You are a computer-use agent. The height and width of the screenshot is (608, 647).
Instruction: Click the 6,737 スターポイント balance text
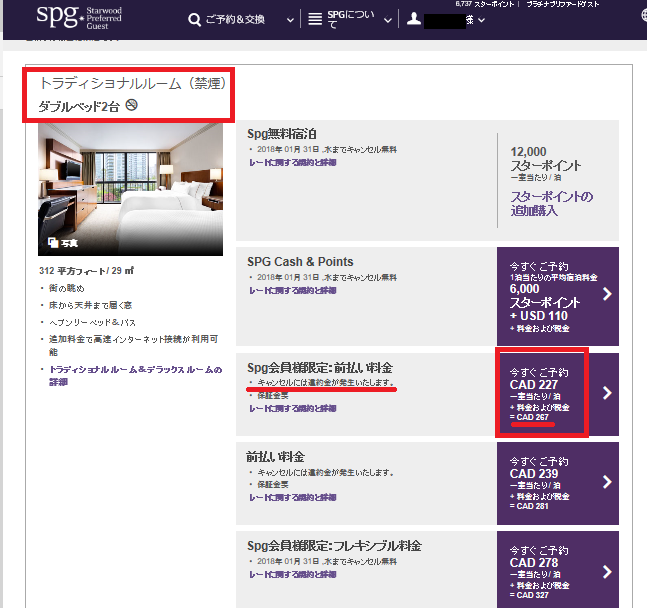485,4
